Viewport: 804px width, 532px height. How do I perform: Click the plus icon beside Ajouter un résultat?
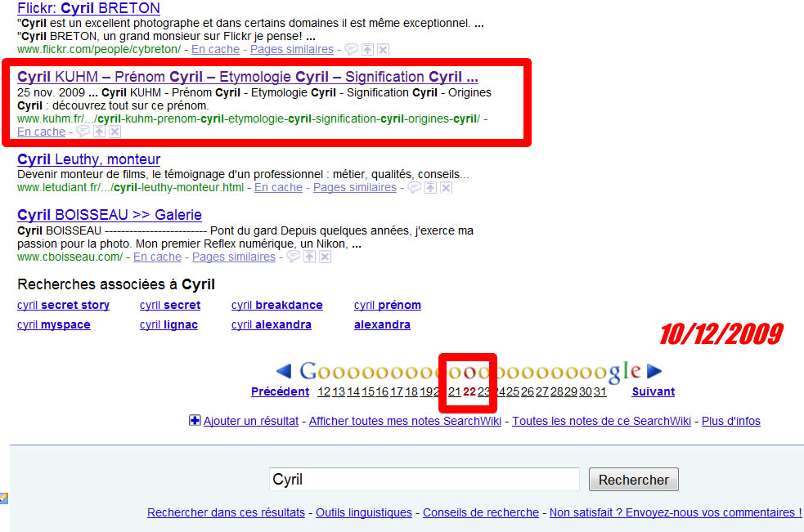(195, 421)
